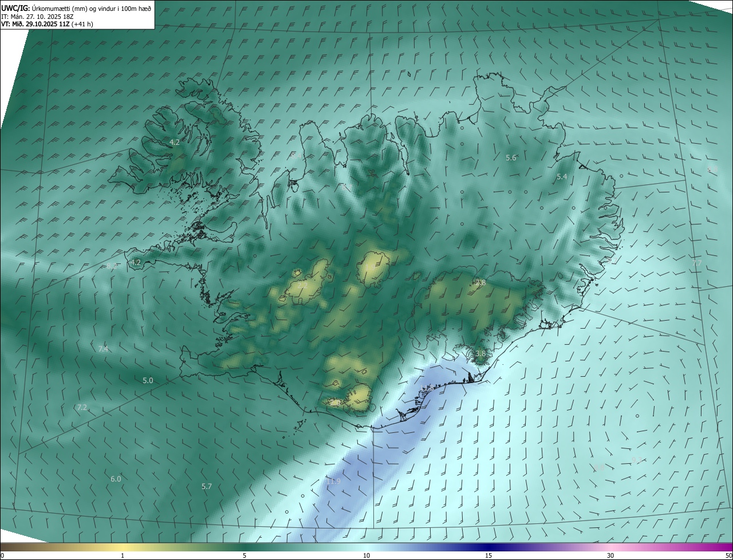733x560 pixels.
Task: Click the 11.9 value over the blue band
Action: pyautogui.click(x=333, y=482)
